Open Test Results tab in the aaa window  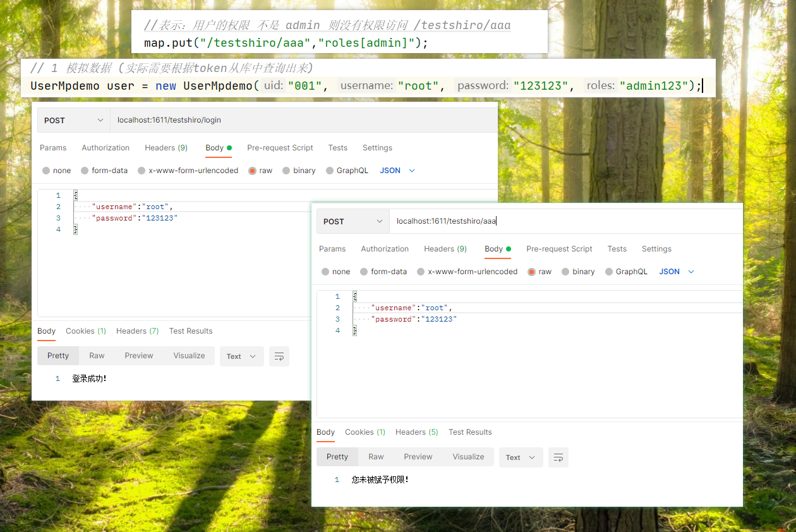pos(470,432)
